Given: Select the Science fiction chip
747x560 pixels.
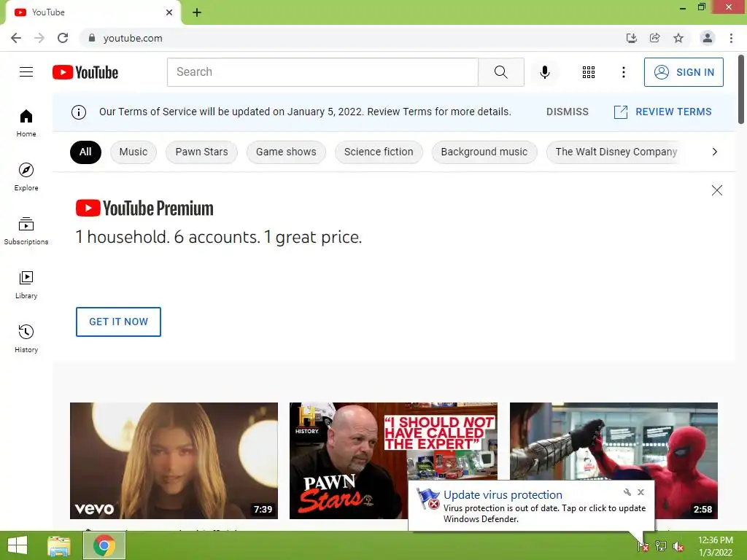Looking at the screenshot, I should pos(379,152).
